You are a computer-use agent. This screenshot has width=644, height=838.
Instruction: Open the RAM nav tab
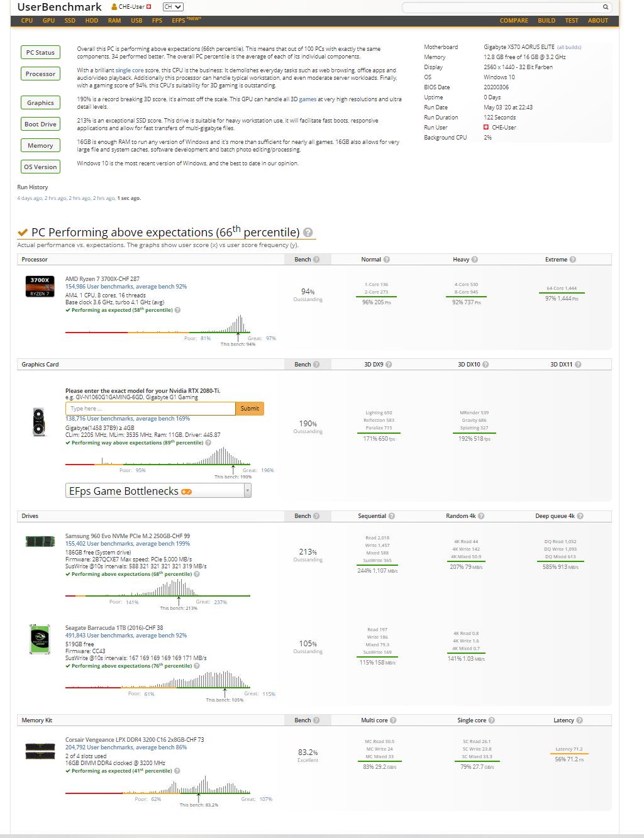114,21
